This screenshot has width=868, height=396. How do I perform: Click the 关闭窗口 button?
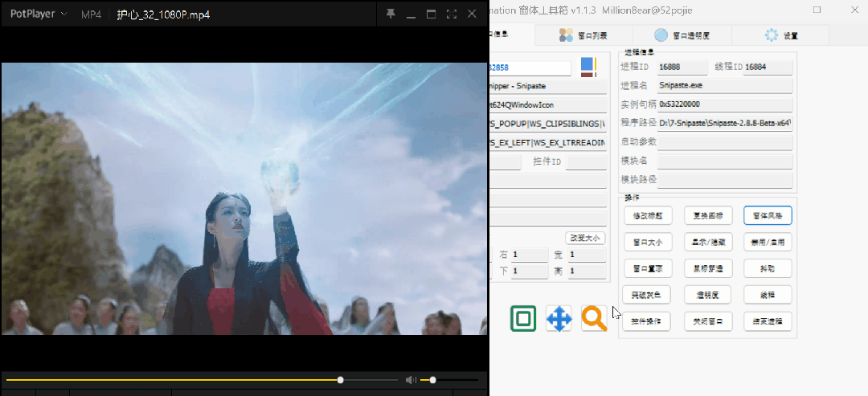click(x=708, y=321)
